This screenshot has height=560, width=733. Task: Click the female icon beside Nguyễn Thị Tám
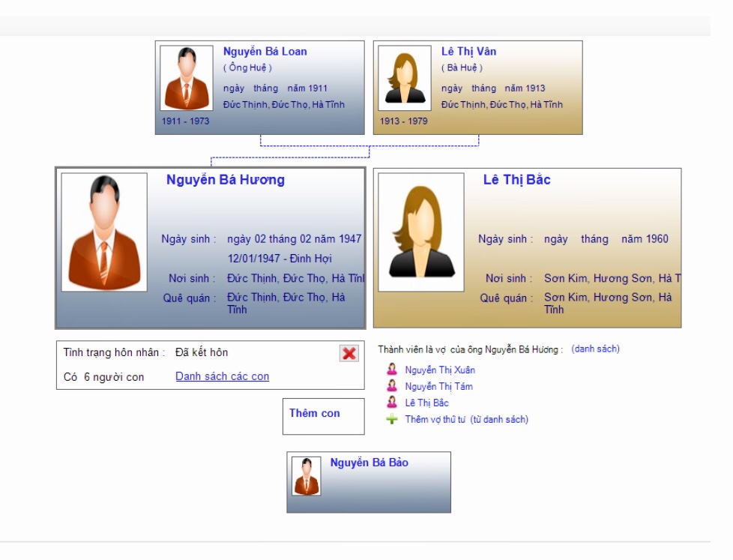click(x=392, y=386)
